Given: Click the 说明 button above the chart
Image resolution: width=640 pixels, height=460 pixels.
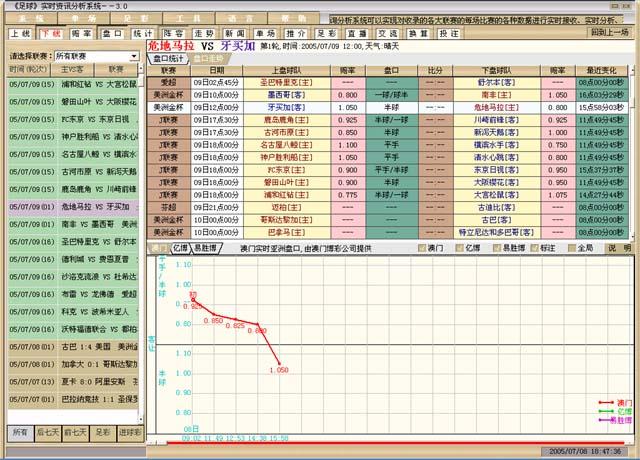Looking at the screenshot, I should (620, 248).
